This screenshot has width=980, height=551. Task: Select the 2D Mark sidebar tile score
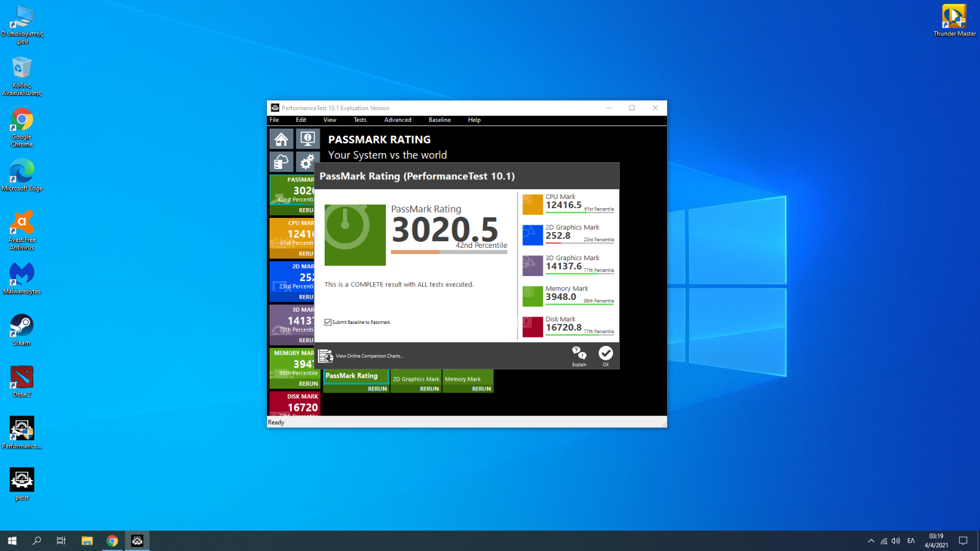click(306, 277)
